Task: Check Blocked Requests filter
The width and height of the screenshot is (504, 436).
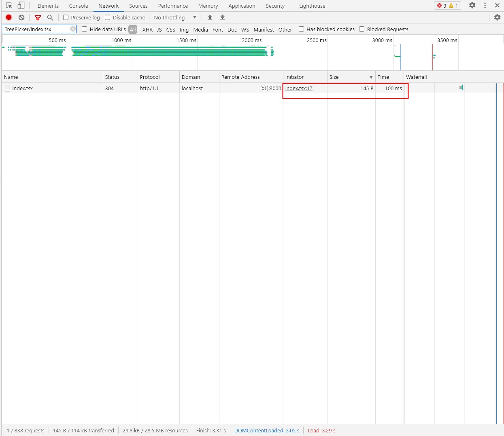Action: point(362,29)
